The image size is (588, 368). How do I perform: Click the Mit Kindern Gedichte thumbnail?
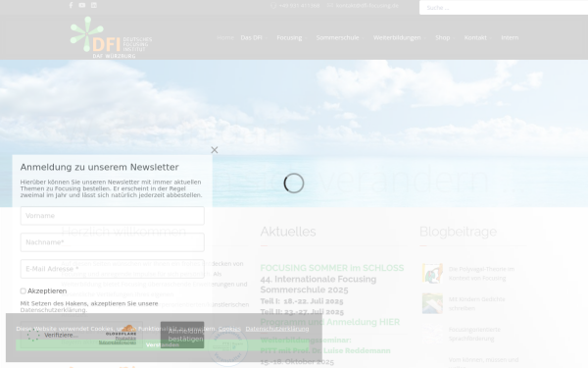point(432,303)
